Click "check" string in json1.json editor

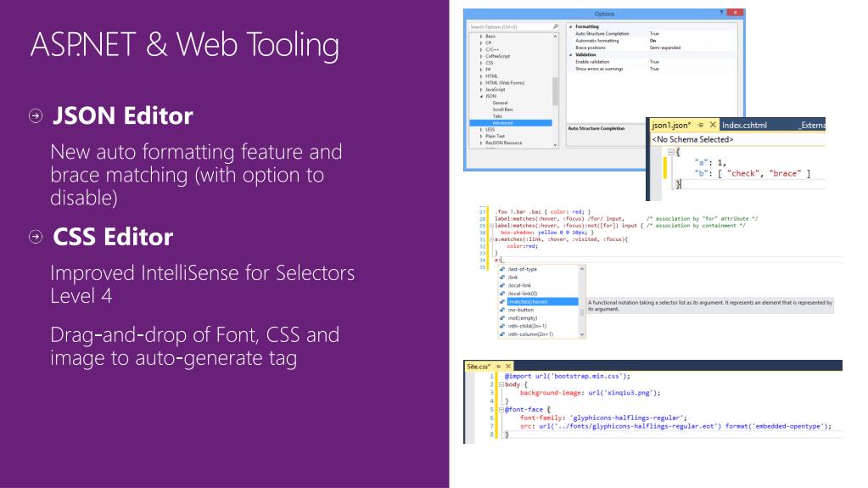[x=742, y=173]
